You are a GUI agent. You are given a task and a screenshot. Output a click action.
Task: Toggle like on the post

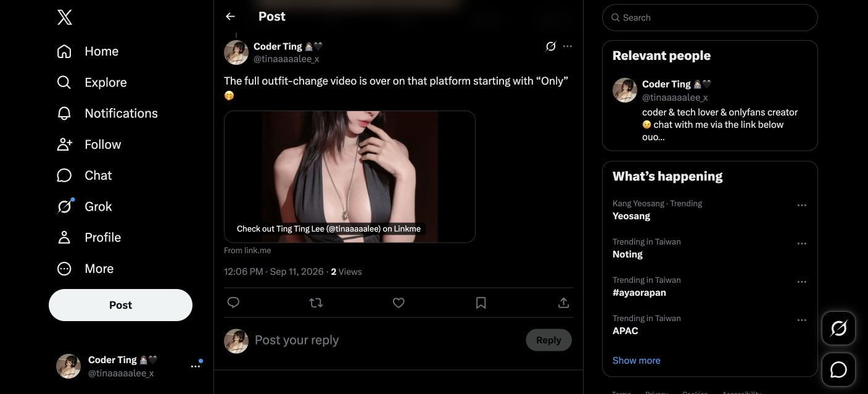tap(399, 303)
